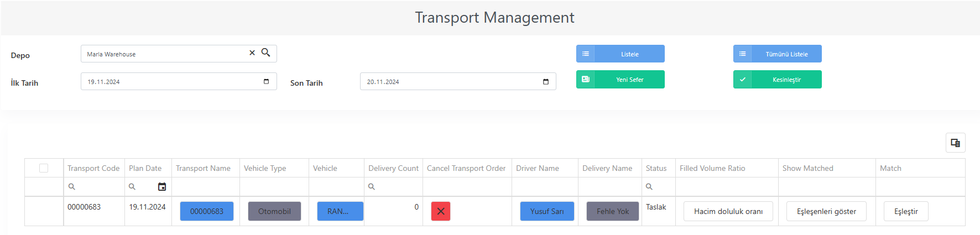
Task: Open the Plan Date filter calendar dropdown
Action: 162,187
